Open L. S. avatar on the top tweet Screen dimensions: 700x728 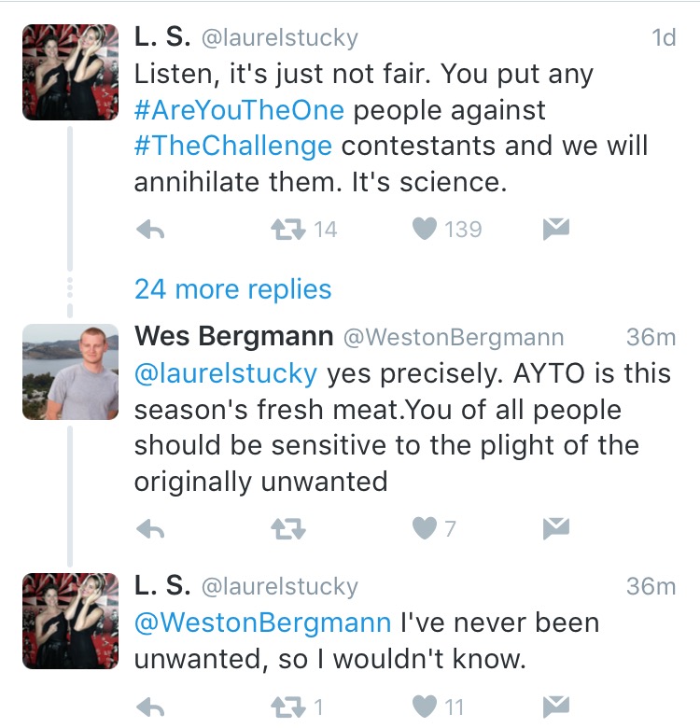tap(71, 73)
